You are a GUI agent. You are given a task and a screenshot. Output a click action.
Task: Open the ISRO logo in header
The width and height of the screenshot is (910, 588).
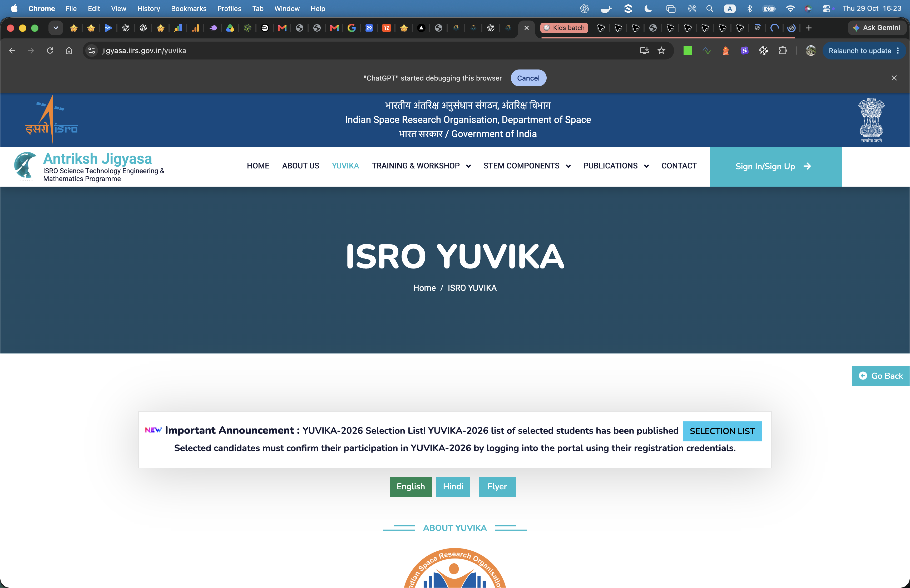52,119
